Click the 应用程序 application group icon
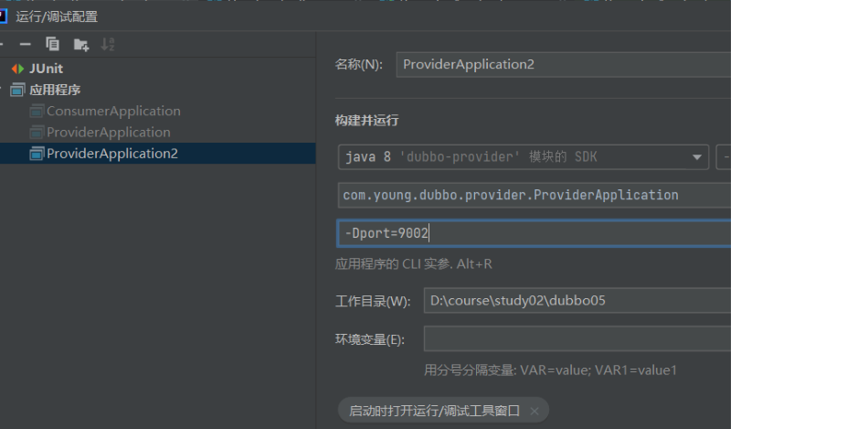 [17, 90]
